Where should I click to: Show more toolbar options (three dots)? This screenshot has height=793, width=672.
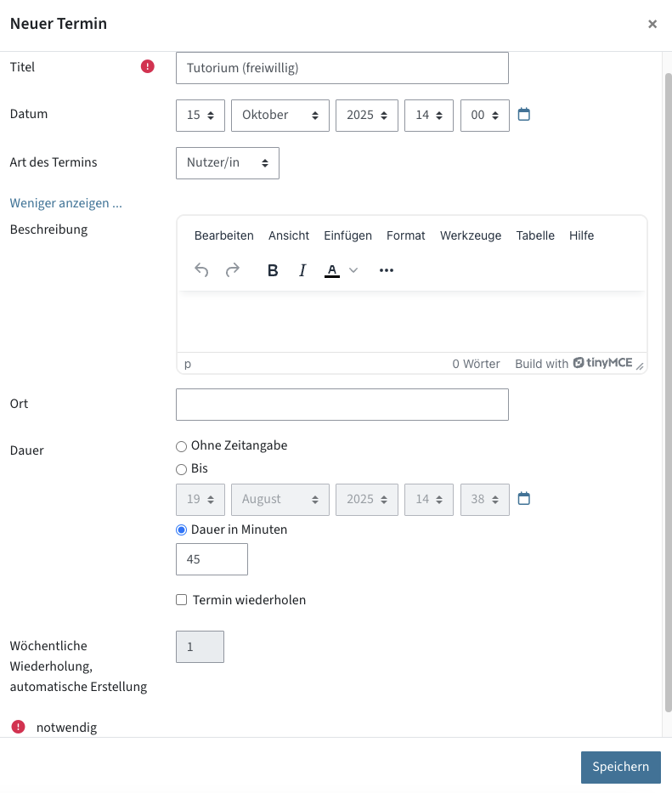(387, 270)
